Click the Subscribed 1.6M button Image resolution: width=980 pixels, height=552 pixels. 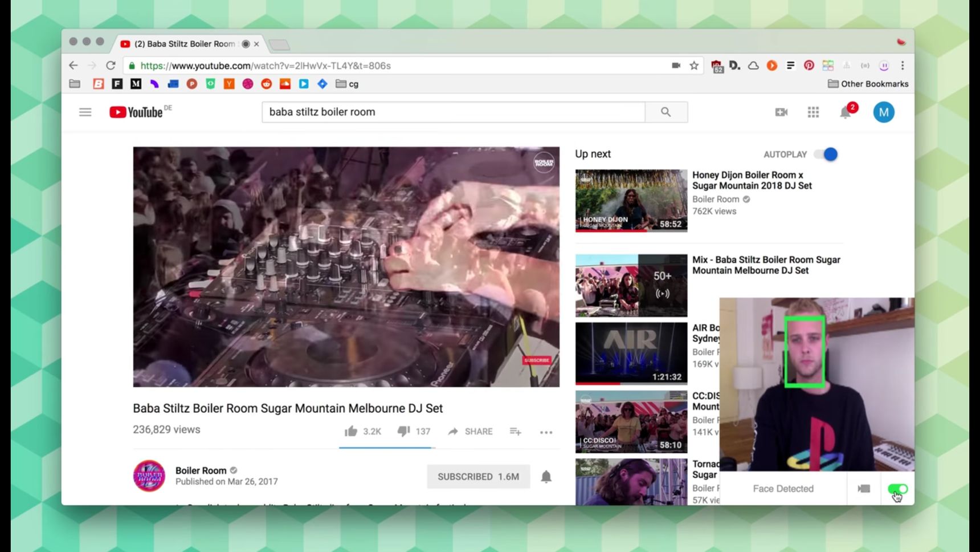tap(479, 477)
